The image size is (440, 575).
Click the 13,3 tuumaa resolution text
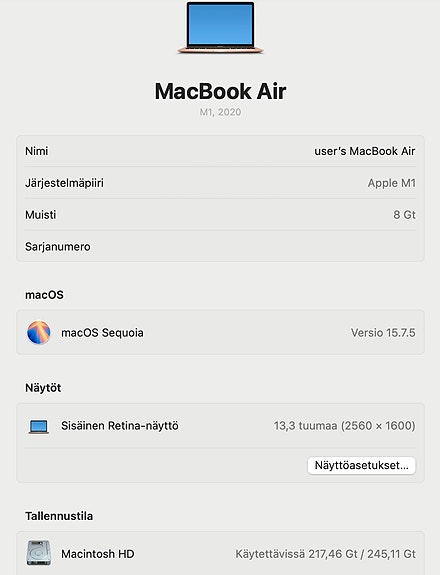coord(344,426)
